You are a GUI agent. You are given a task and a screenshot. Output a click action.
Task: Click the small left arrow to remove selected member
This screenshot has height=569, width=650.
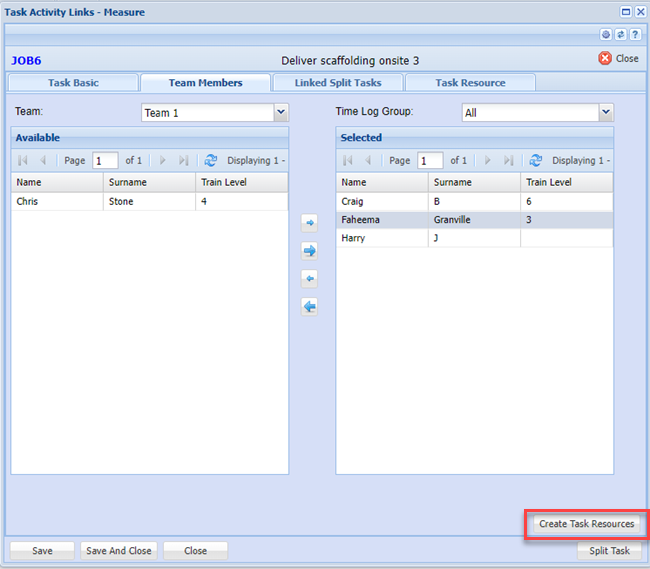310,279
